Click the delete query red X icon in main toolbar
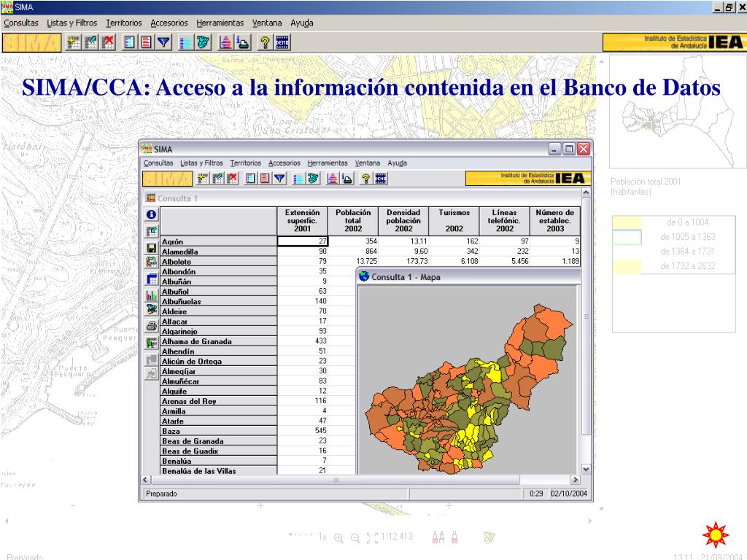This screenshot has width=747, height=560. (109, 43)
